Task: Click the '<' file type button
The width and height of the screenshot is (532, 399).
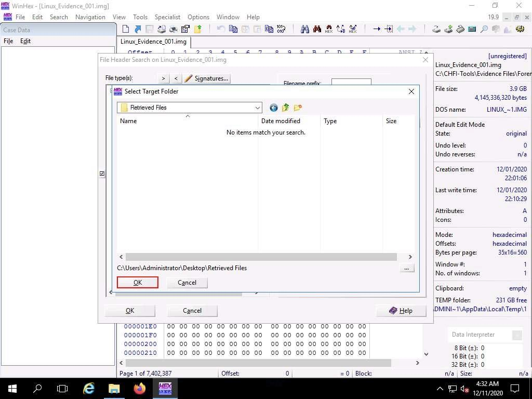Action: pos(176,78)
